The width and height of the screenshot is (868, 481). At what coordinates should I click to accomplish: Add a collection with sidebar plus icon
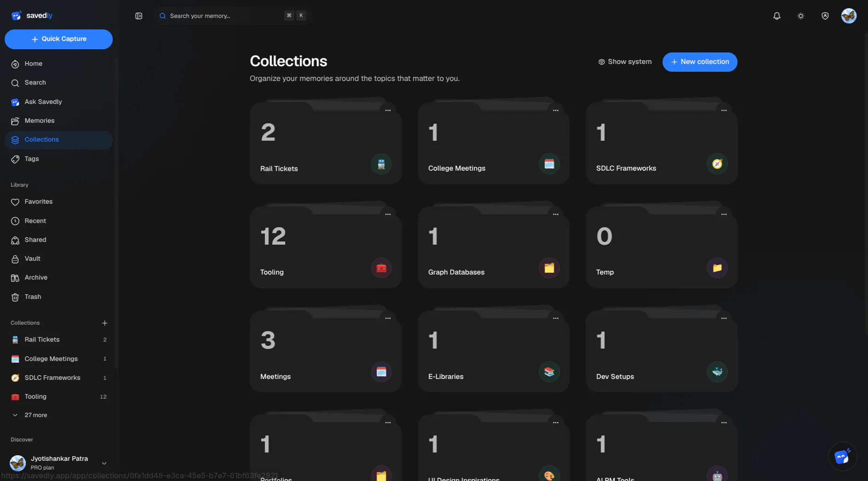(x=104, y=323)
